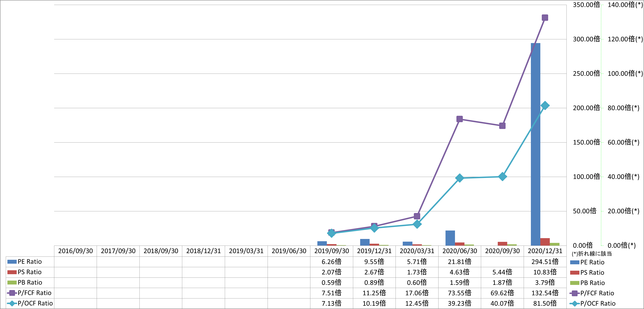The height and width of the screenshot is (309, 644).
Task: Select the P/OCF diamond marker at 2020/12/31
Action: [545, 106]
